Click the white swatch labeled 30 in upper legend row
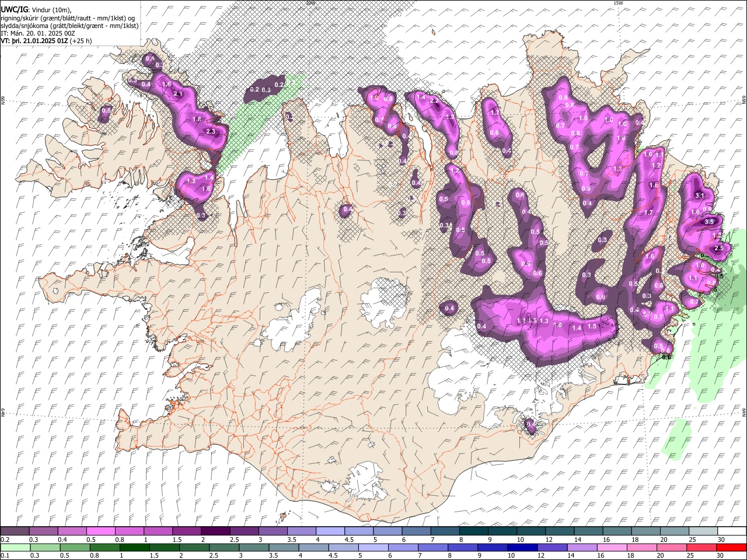Screen dimensions: 747x560 click(732, 531)
